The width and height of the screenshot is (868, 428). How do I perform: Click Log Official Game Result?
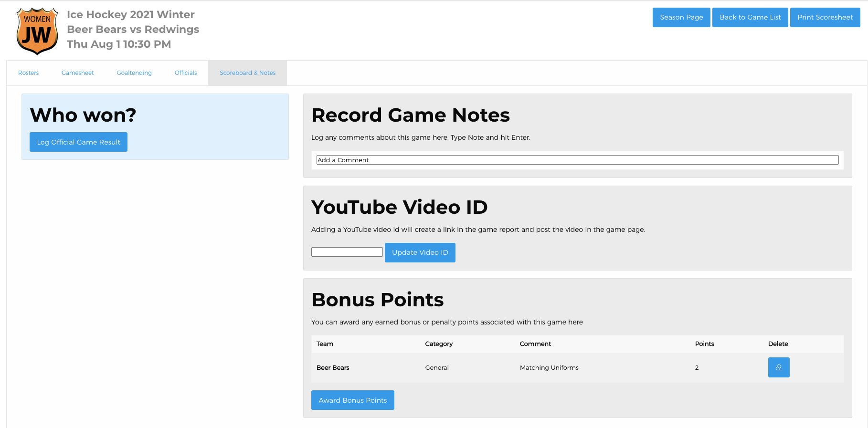[x=78, y=142]
